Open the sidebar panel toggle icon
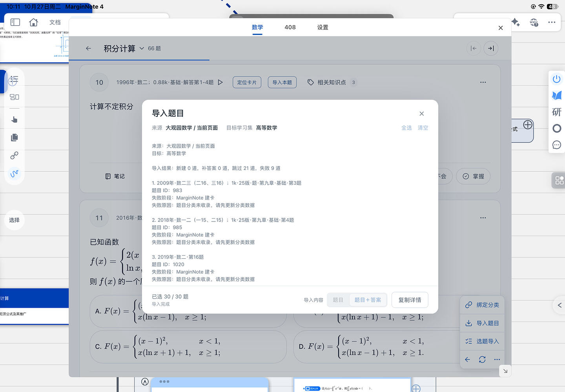The width and height of the screenshot is (565, 392). pos(15,22)
